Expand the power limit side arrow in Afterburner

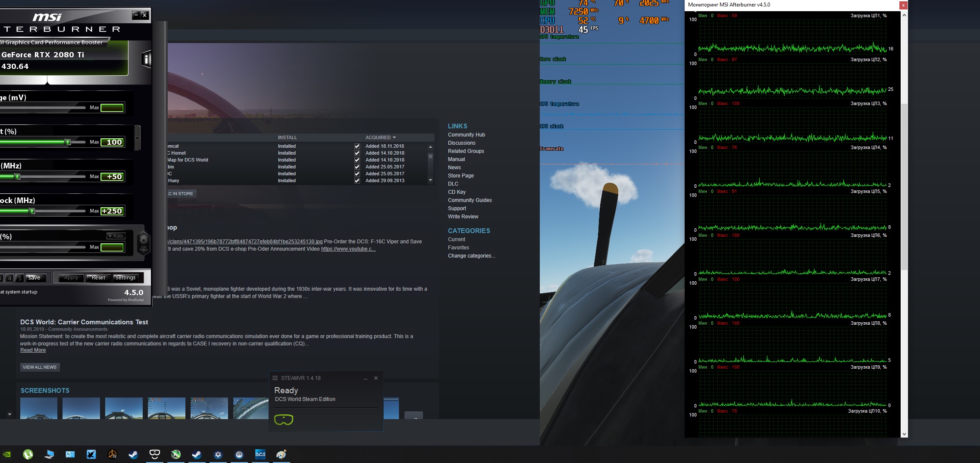coord(137,138)
